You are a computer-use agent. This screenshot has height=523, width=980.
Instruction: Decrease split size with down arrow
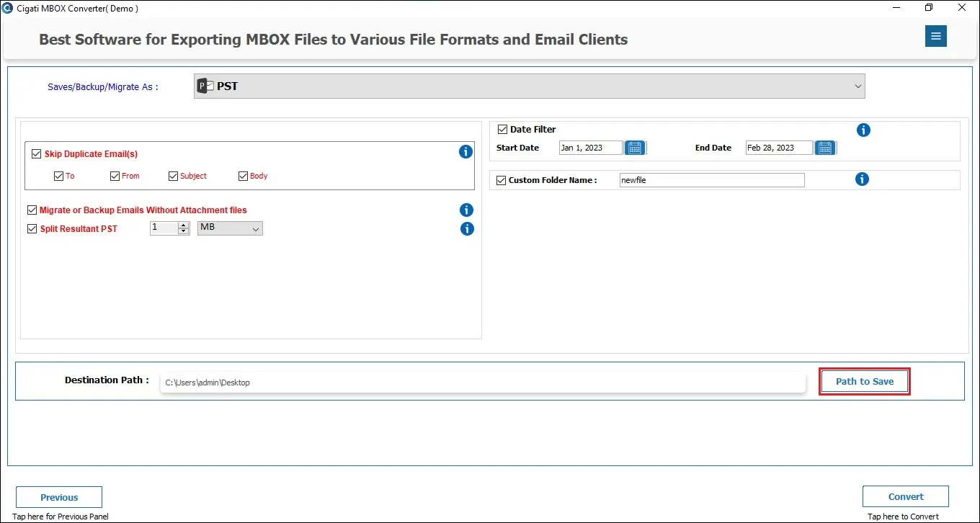(x=183, y=231)
